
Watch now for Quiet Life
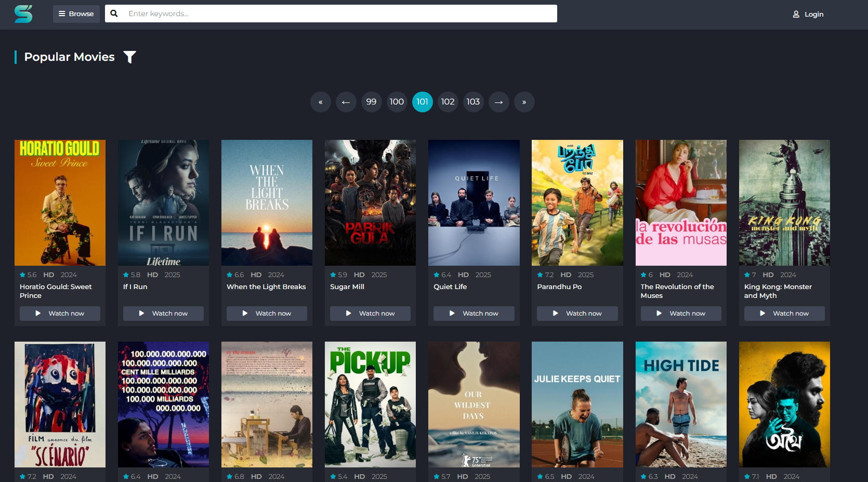click(474, 314)
